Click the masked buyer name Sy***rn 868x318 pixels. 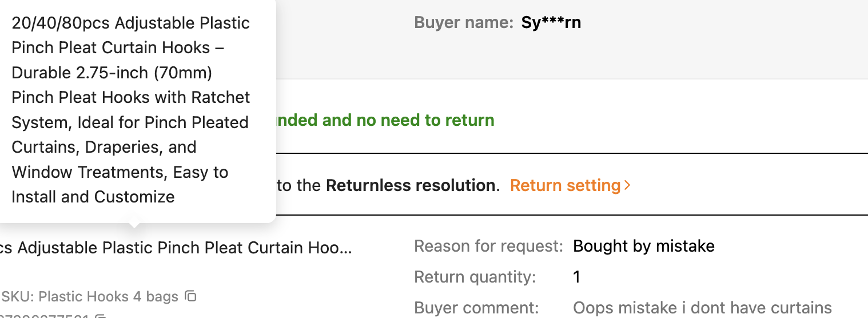pyautogui.click(x=551, y=23)
